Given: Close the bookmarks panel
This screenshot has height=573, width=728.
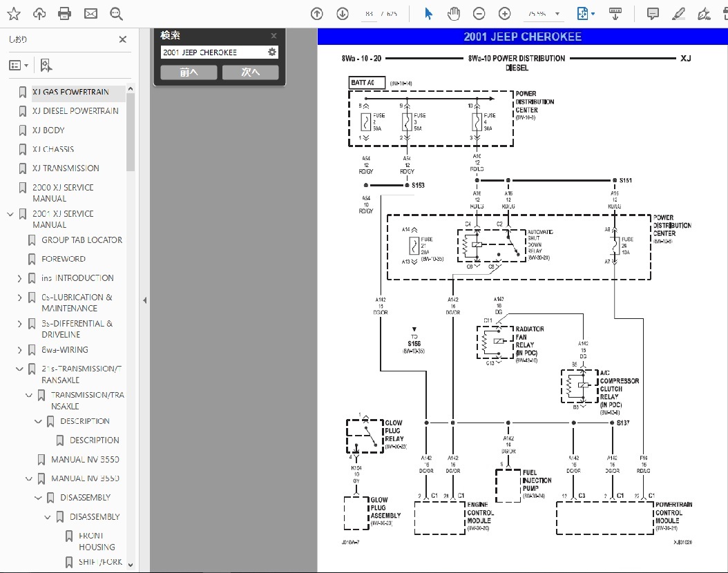Looking at the screenshot, I should pos(122,39).
